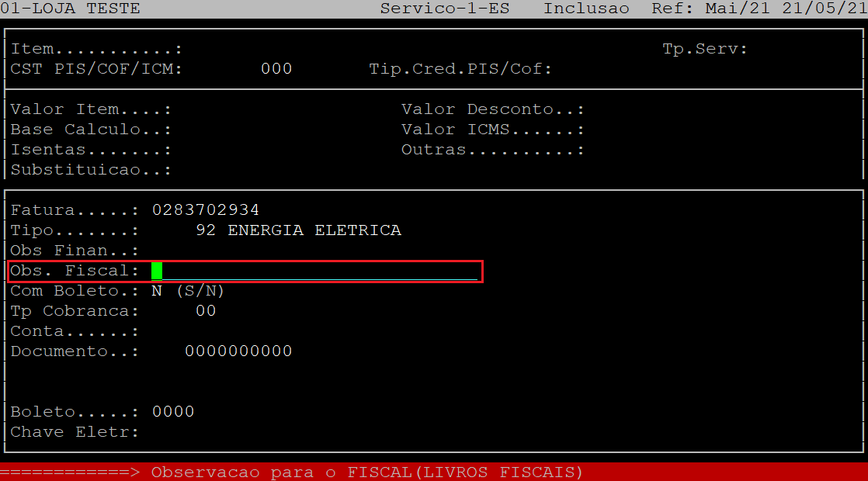Select the Tipo field showing ENERGIA ELETRICA
Image resolution: width=868 pixels, height=481 pixels.
click(299, 230)
